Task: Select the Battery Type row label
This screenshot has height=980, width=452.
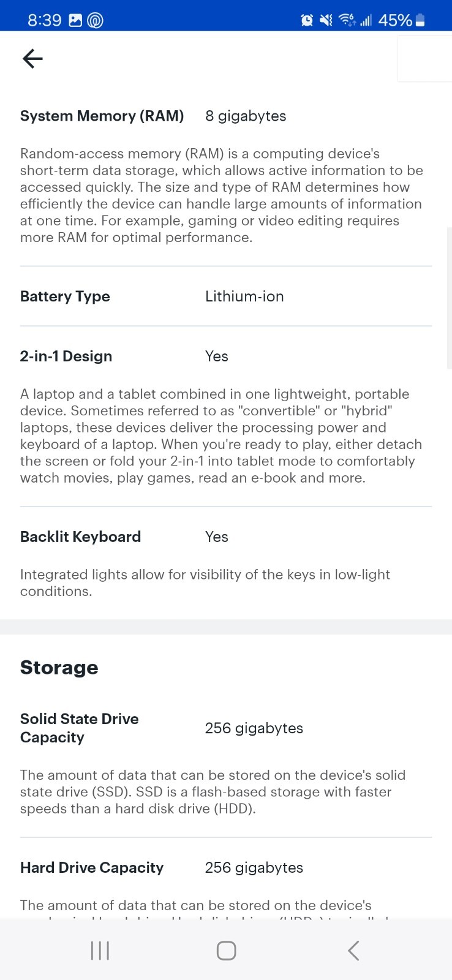Action: click(x=65, y=296)
